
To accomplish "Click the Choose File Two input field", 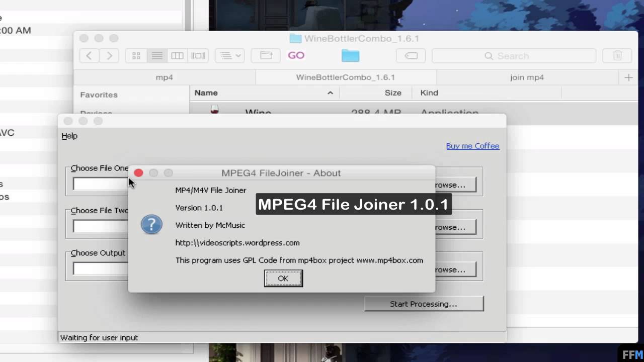I will click(x=101, y=226).
